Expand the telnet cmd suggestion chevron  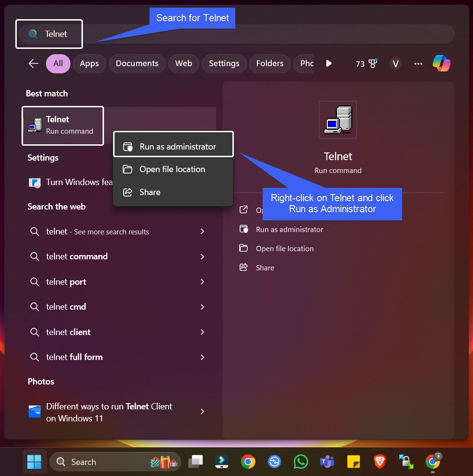(202, 307)
